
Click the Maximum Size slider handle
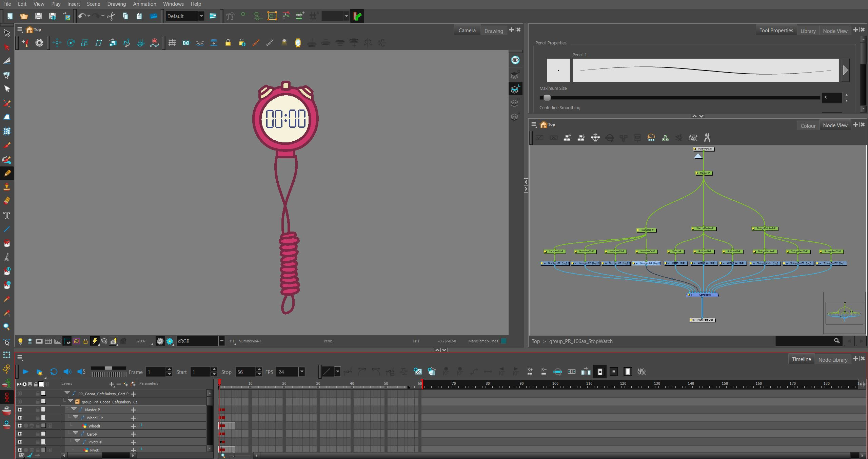pyautogui.click(x=547, y=98)
